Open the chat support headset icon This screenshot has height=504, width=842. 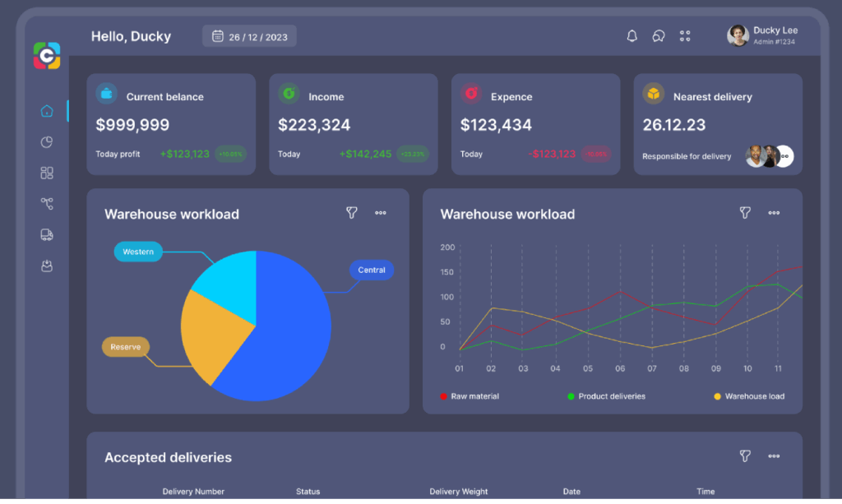pyautogui.click(x=658, y=36)
